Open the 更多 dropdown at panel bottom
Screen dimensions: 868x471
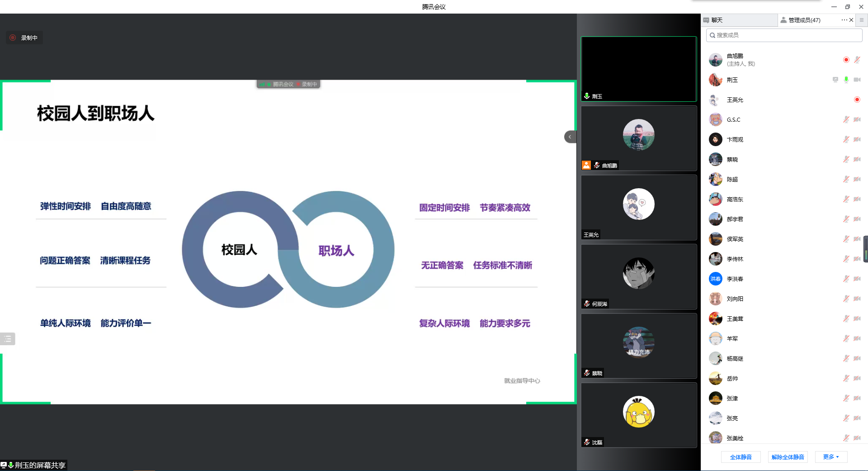coord(831,457)
